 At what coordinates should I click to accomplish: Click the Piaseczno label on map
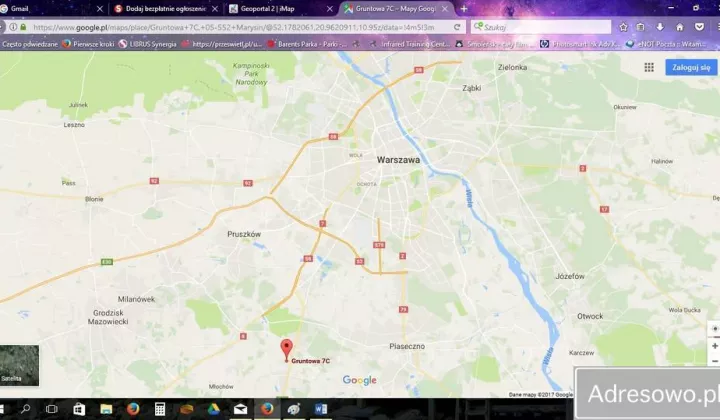click(407, 346)
